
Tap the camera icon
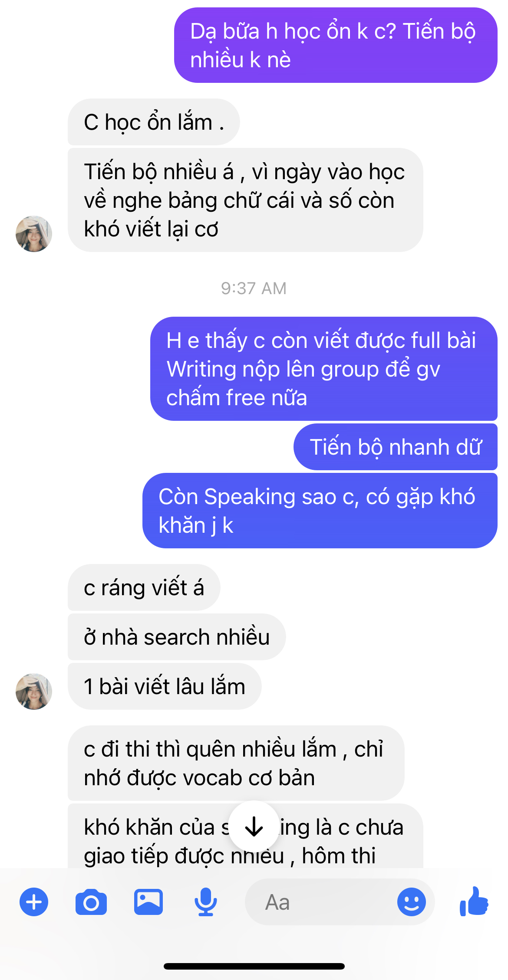click(x=91, y=902)
